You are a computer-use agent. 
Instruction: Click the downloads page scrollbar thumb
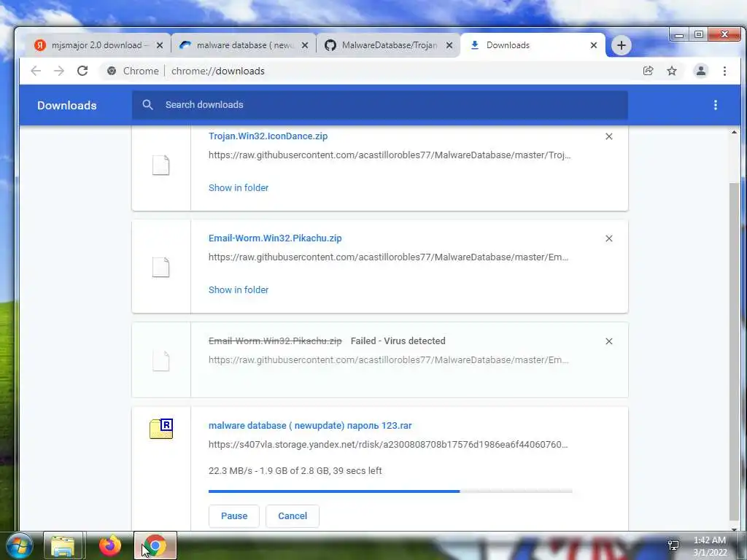734,352
